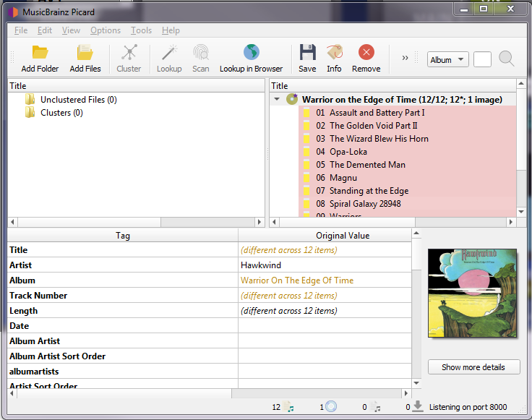
Task: Collapse the Warrior on the Edge of Time album
Action: pos(277,99)
